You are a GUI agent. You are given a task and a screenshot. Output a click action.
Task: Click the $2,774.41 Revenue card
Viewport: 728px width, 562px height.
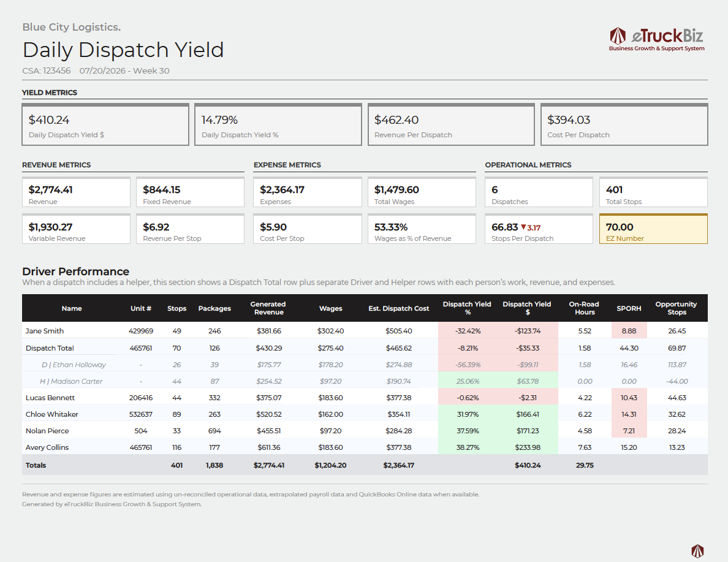(76, 192)
